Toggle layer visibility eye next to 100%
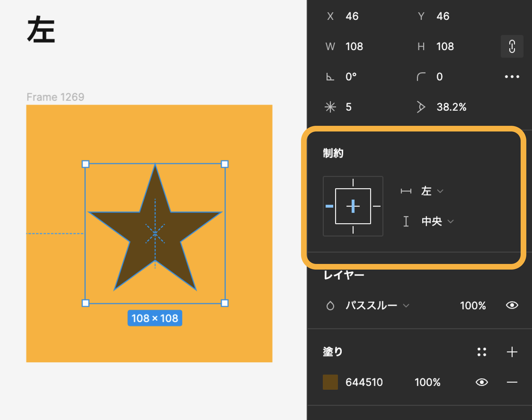The image size is (532, 420). tap(512, 305)
